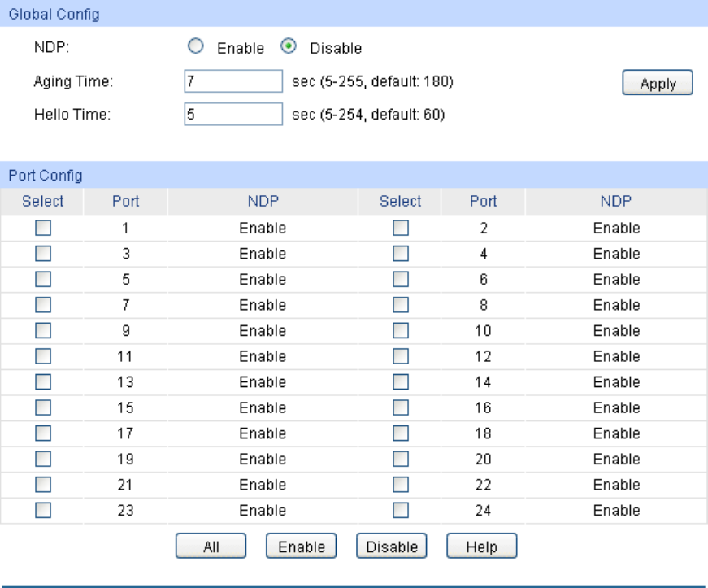Check the box for port 10
Viewport: 708px width, 588px height.
[x=400, y=331]
